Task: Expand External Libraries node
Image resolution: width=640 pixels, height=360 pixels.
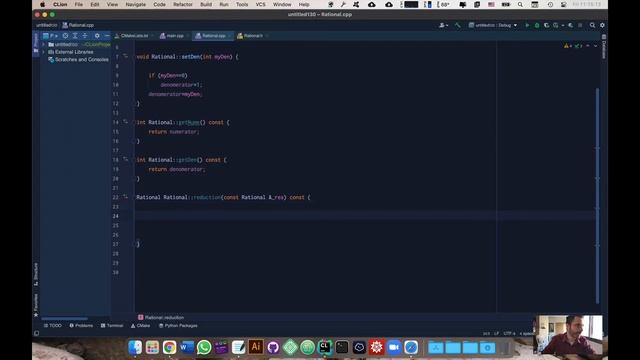Action: [x=44, y=52]
